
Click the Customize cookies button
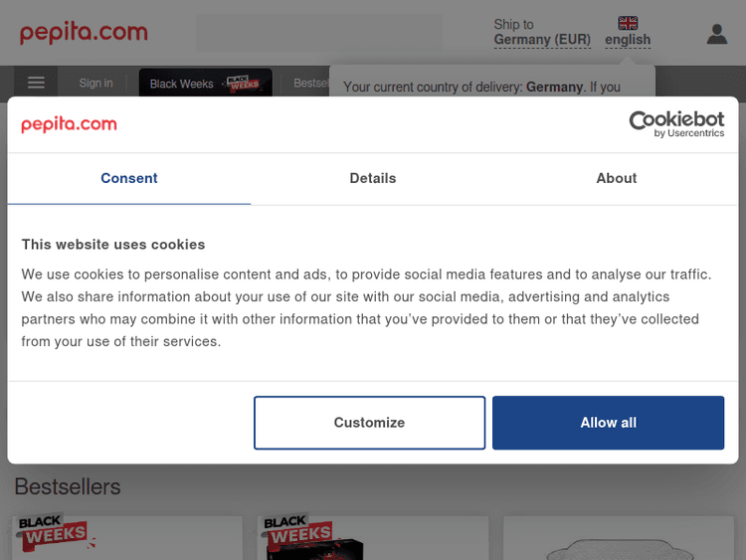(369, 423)
